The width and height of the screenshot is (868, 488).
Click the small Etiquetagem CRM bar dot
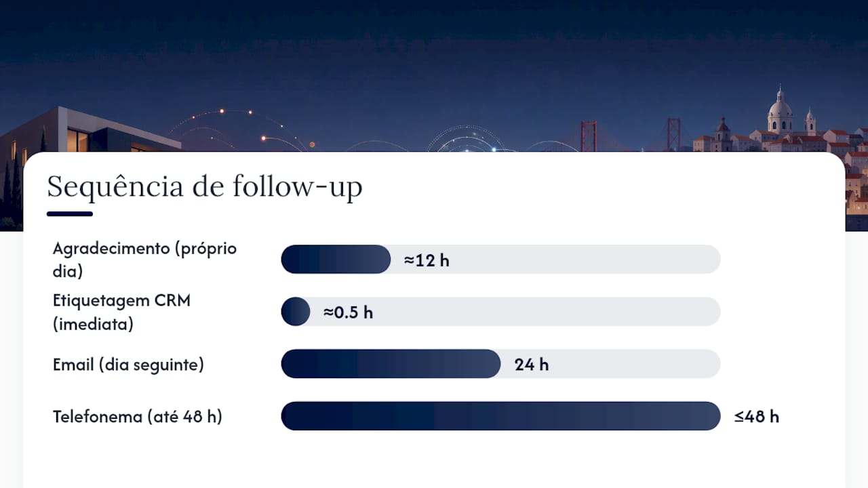point(296,312)
